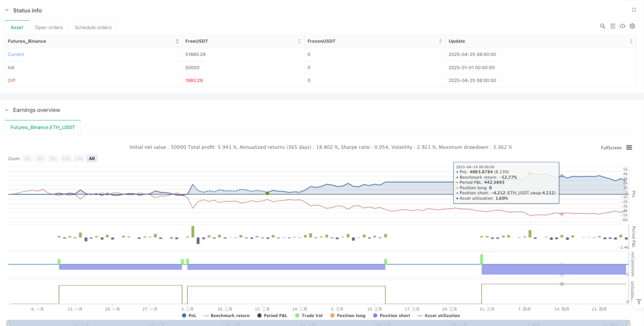644x326 pixels.
Task: Click the search magnifier icon in Status info
Action: click(602, 26)
